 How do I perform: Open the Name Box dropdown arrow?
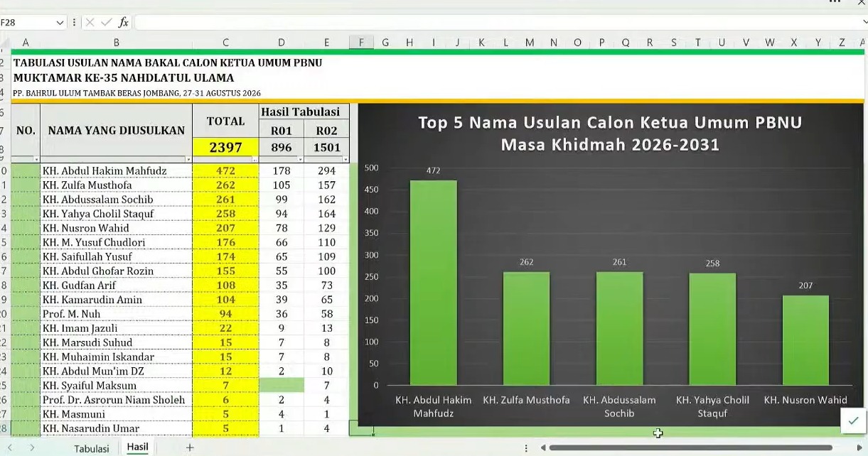[x=60, y=23]
